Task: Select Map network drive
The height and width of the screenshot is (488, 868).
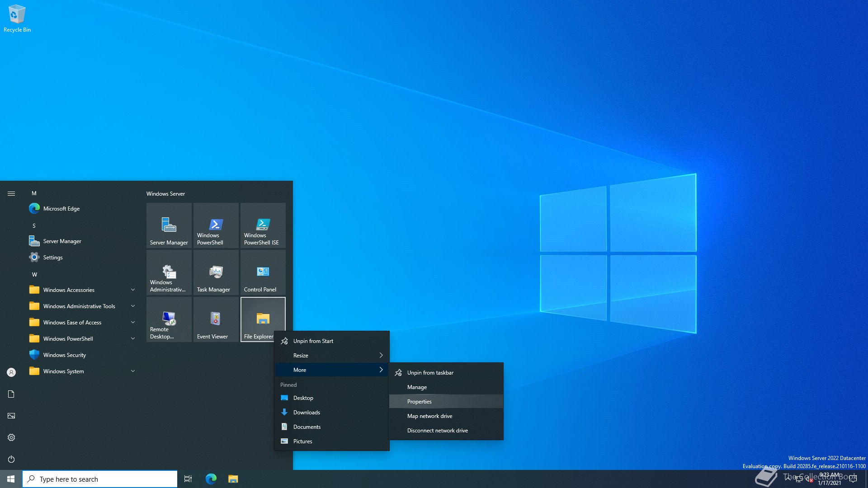Action: 446,416
